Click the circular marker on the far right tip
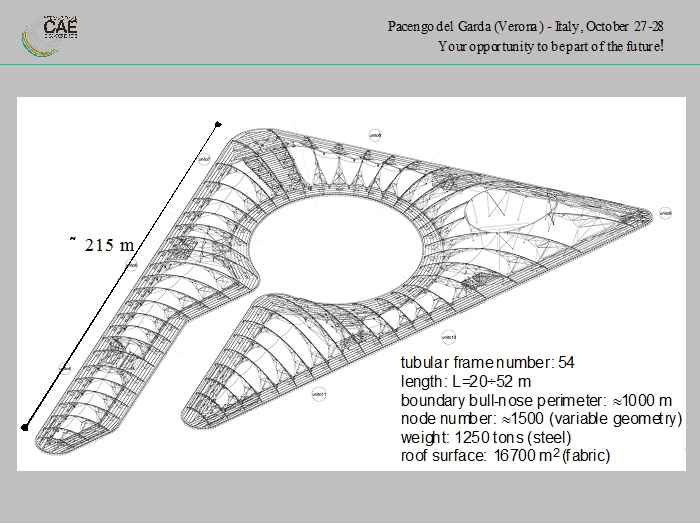This screenshot has width=700, height=525. click(x=666, y=212)
